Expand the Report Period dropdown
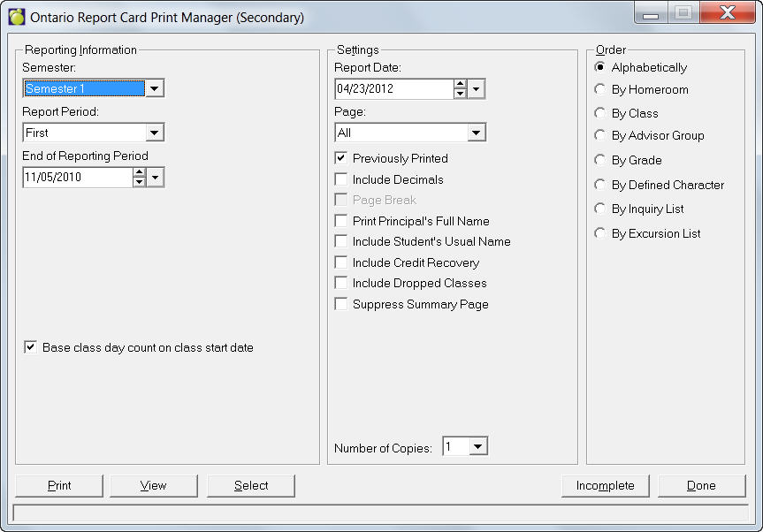Screen dimensions: 763x532 pyautogui.click(x=155, y=133)
